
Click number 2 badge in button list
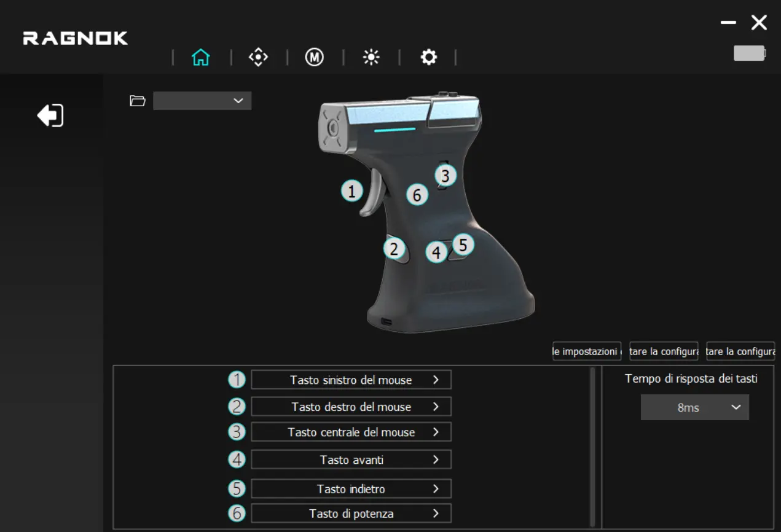point(237,407)
